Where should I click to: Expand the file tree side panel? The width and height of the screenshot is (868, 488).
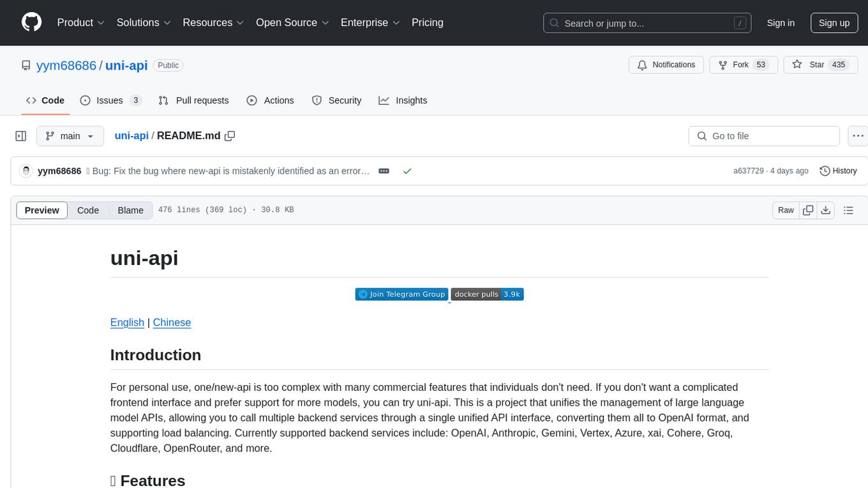pyautogui.click(x=21, y=136)
